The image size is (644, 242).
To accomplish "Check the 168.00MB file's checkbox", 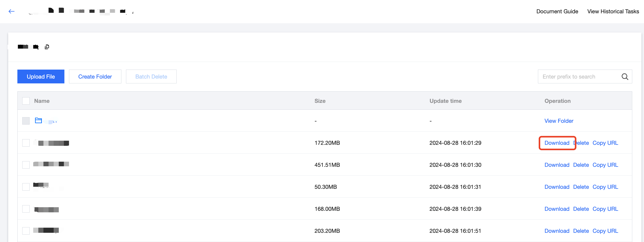I will click(x=26, y=209).
